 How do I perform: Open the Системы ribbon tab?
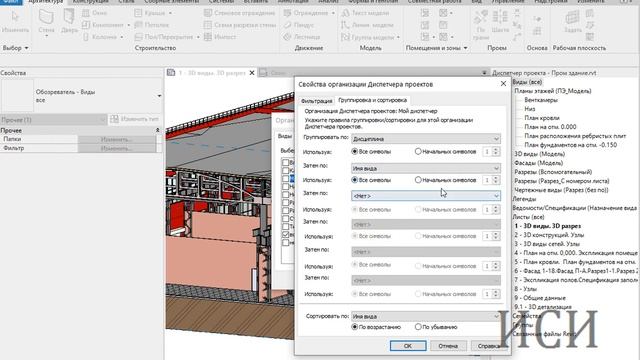(221, 2)
